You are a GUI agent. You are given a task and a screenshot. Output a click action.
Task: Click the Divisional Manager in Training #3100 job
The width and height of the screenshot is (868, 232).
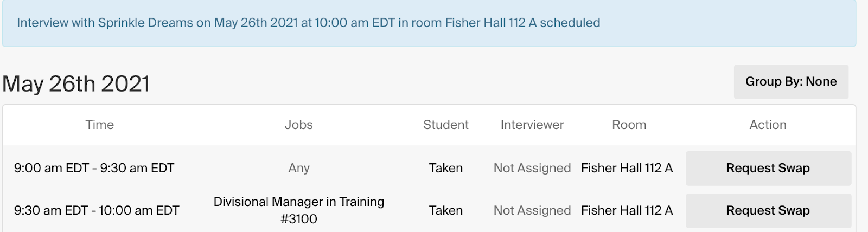point(299,210)
